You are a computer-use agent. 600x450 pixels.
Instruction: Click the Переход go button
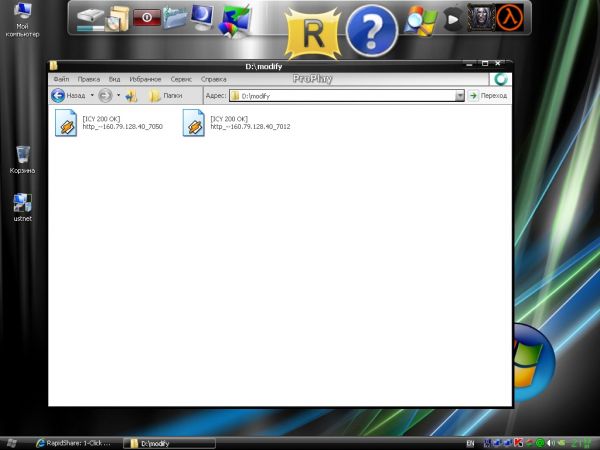[x=488, y=96]
